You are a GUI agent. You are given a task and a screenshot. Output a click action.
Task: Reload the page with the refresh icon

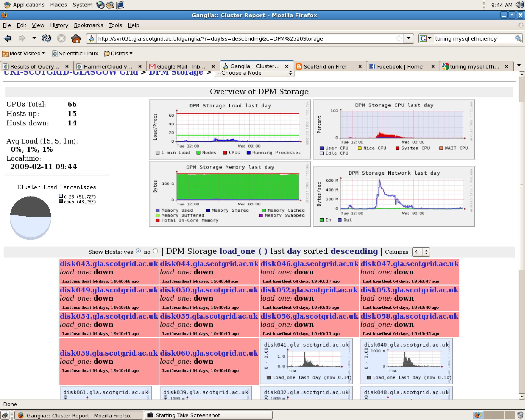click(46, 38)
